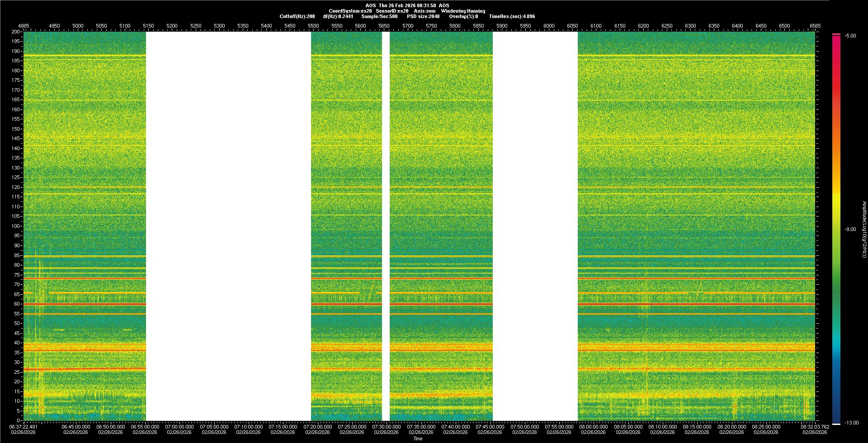Viewport: 868px width, 443px height.
Task: Click the 200 Hz label atop the frequency axis
Action: [x=16, y=32]
